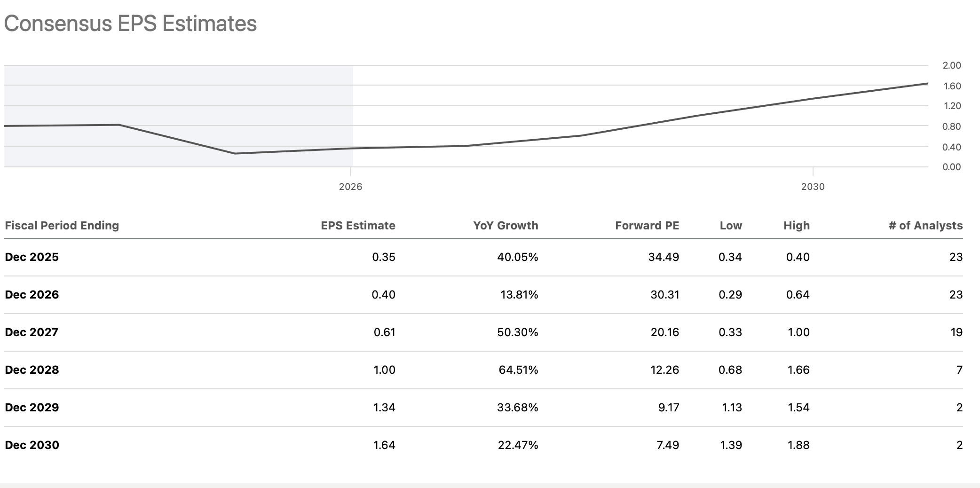This screenshot has width=980, height=488.
Task: Select the Fiscal Period Ending column header
Action: point(62,226)
